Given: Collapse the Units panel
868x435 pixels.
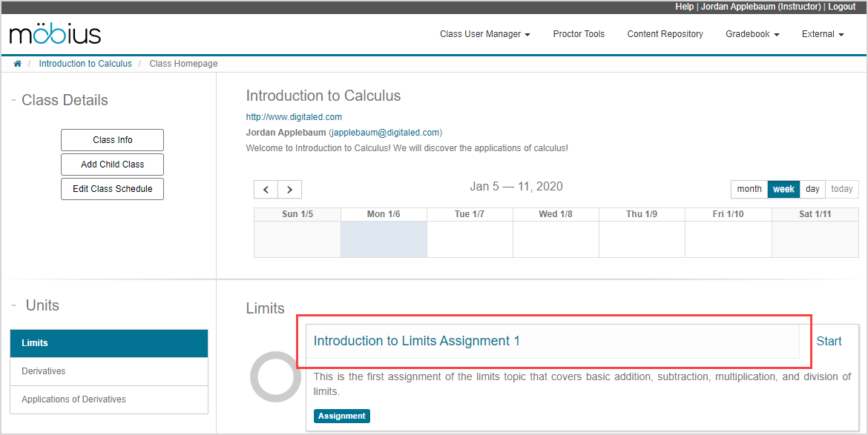Looking at the screenshot, I should tap(14, 306).
